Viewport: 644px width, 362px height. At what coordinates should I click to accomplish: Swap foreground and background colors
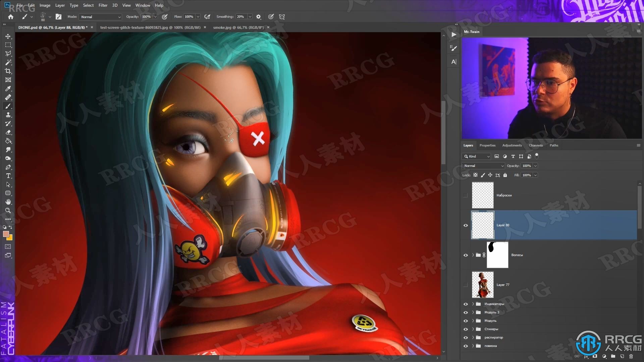[x=10, y=227]
